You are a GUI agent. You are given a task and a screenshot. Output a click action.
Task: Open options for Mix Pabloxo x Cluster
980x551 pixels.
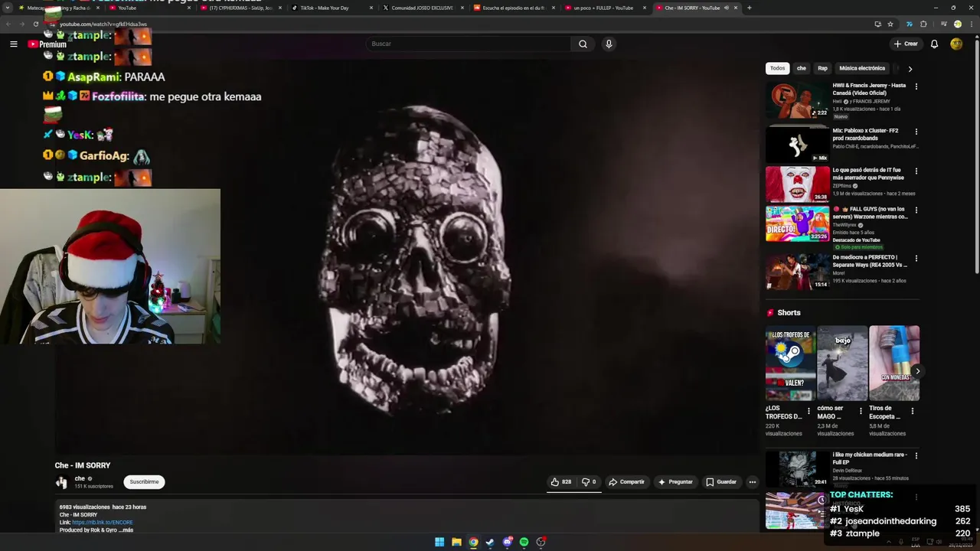[916, 132]
